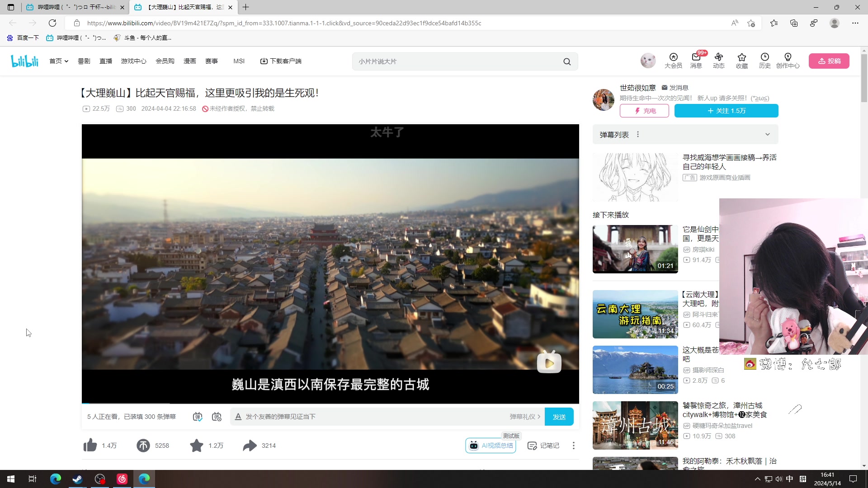Switch to first bilibili browser tab
The image size is (868, 488).
[75, 7]
